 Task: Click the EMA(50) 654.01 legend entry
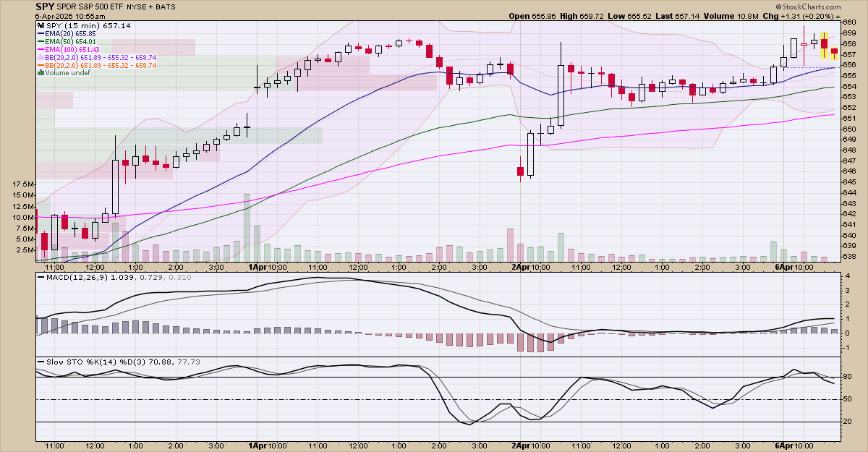(66, 41)
